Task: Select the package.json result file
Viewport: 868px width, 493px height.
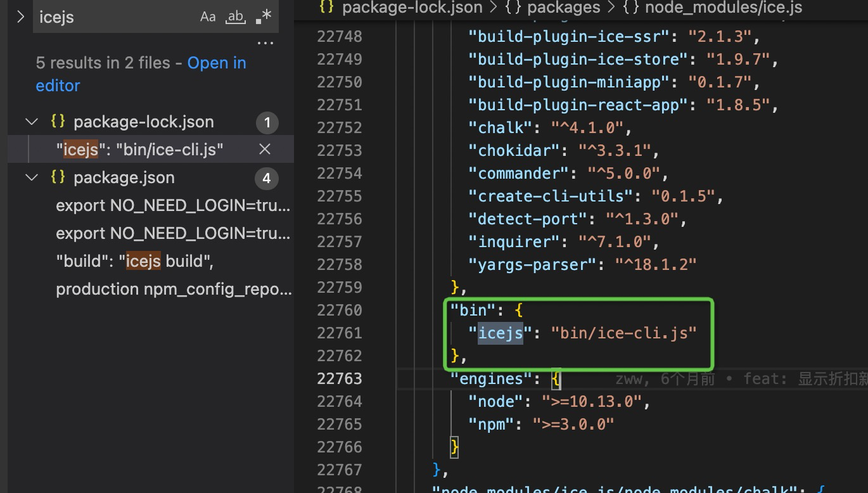Action: pos(124,177)
